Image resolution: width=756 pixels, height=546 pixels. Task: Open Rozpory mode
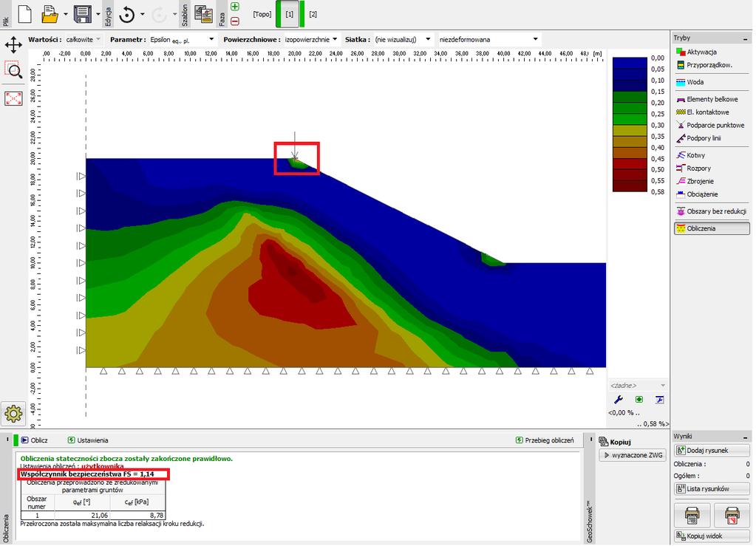(712, 168)
